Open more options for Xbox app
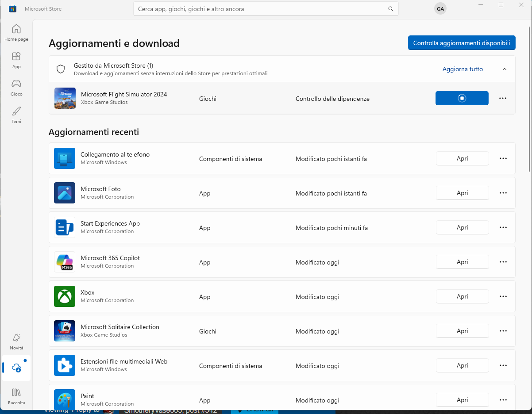The width and height of the screenshot is (532, 414). [503, 296]
